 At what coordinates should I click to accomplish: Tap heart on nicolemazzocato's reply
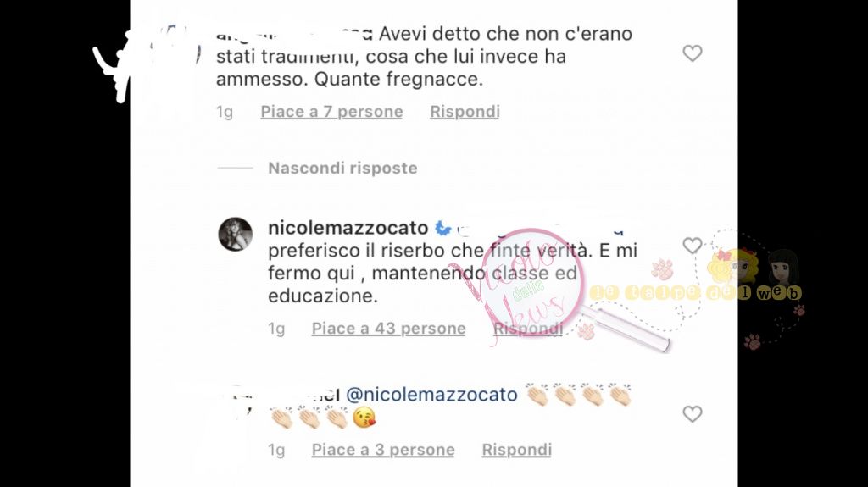[x=692, y=245]
